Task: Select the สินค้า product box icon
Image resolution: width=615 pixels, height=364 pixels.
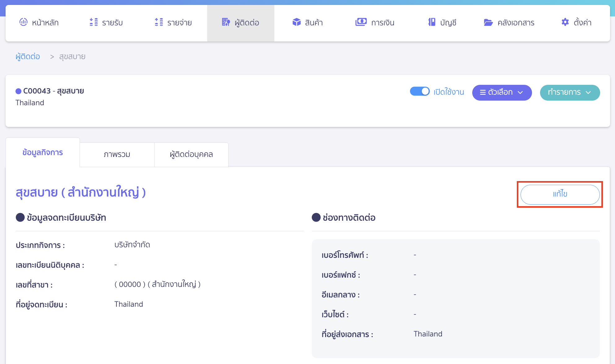Action: 296,22
